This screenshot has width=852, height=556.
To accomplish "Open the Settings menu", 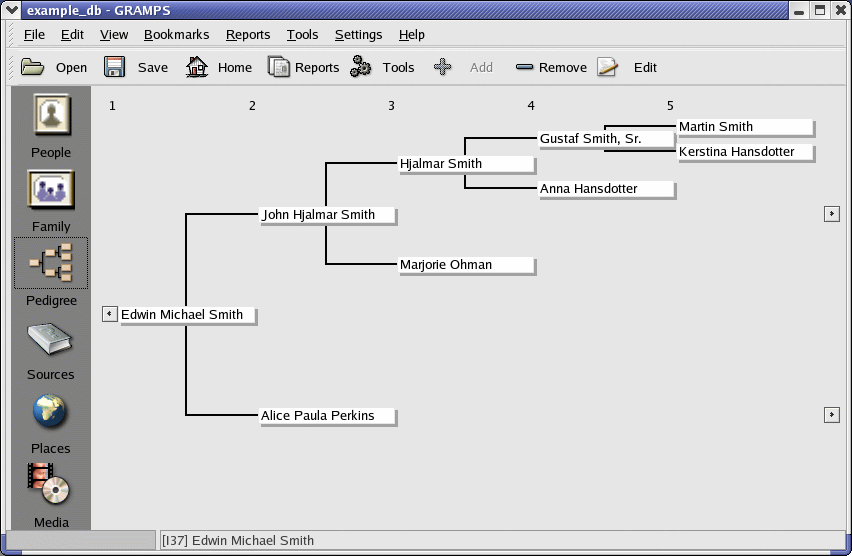I will pyautogui.click(x=358, y=34).
